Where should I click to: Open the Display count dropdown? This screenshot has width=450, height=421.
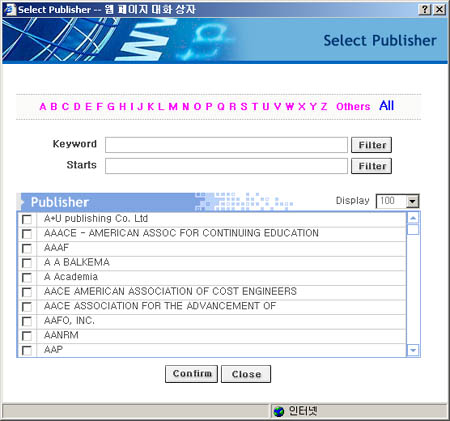[412, 201]
